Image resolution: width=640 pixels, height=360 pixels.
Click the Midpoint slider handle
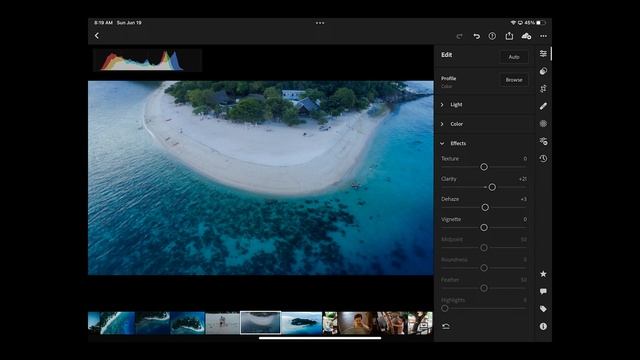coord(484,248)
